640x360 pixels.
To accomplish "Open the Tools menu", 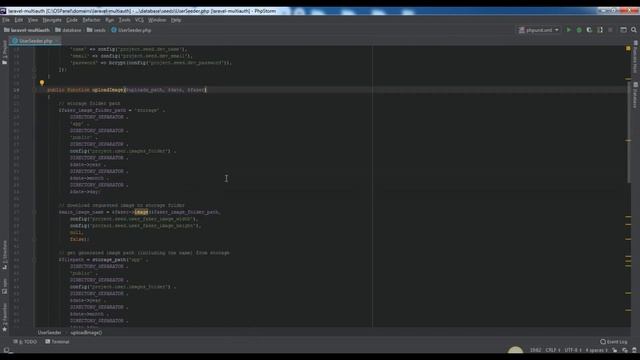I will click(124, 20).
